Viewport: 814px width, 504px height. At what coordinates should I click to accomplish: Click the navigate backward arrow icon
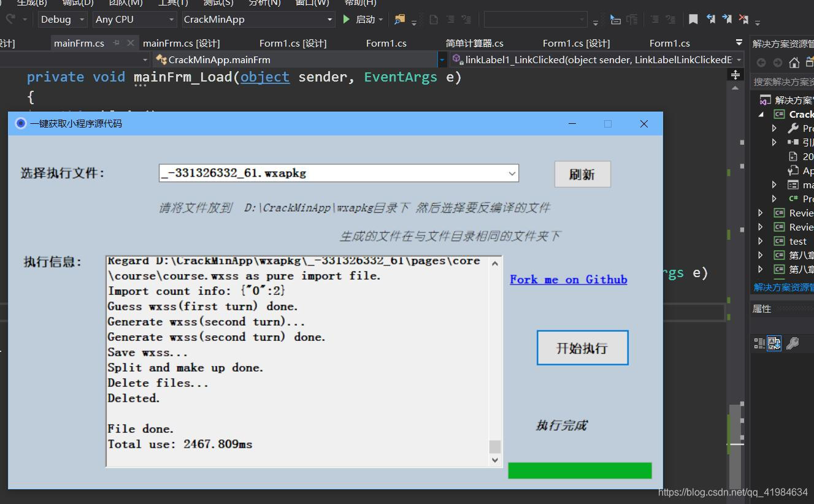761,63
